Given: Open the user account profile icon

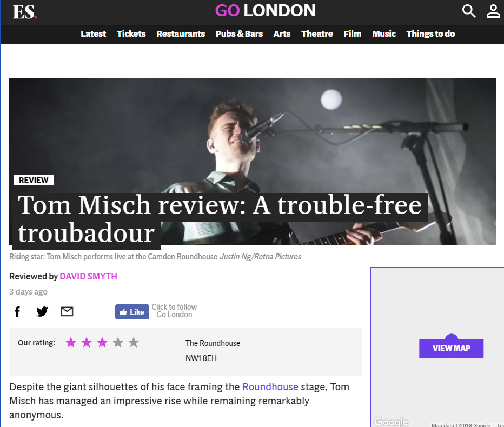Looking at the screenshot, I should tap(493, 11).
